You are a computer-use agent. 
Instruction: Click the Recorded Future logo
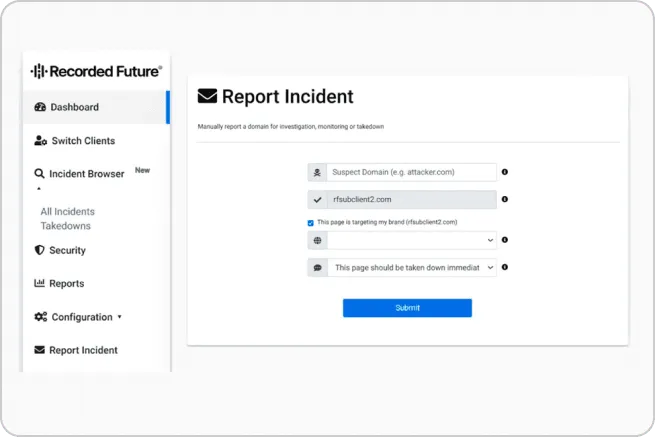tap(96, 71)
